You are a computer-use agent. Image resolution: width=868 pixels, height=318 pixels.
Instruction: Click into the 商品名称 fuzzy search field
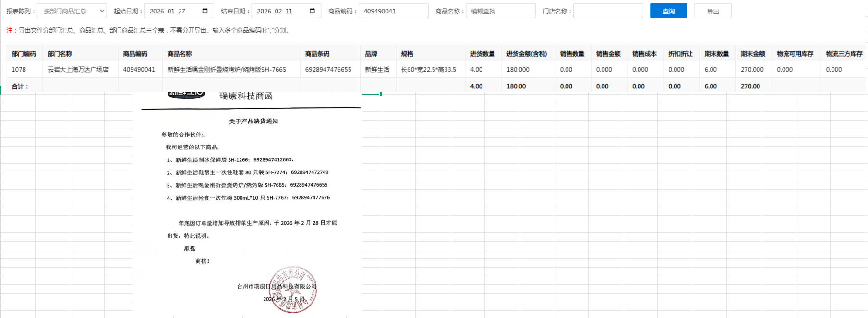click(500, 11)
